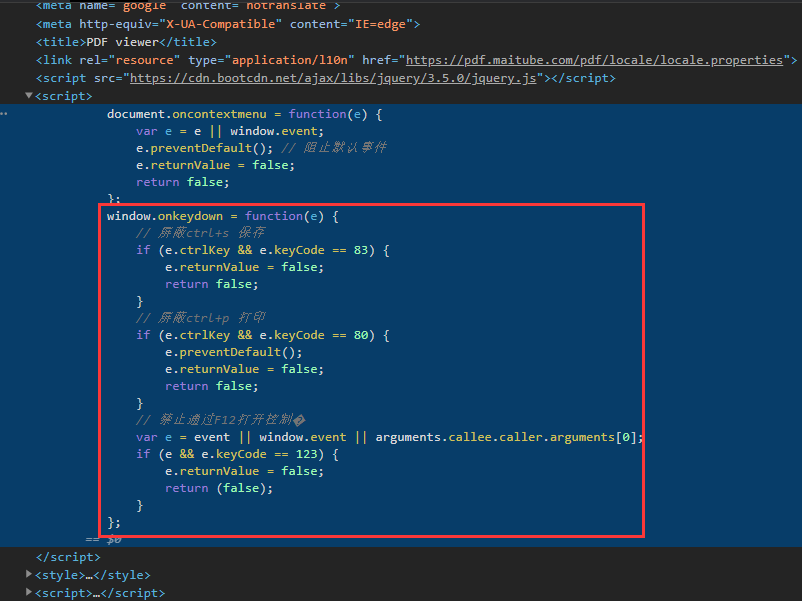Open the locale.properties href link
Viewport: 802px width, 601px height.
click(594, 60)
